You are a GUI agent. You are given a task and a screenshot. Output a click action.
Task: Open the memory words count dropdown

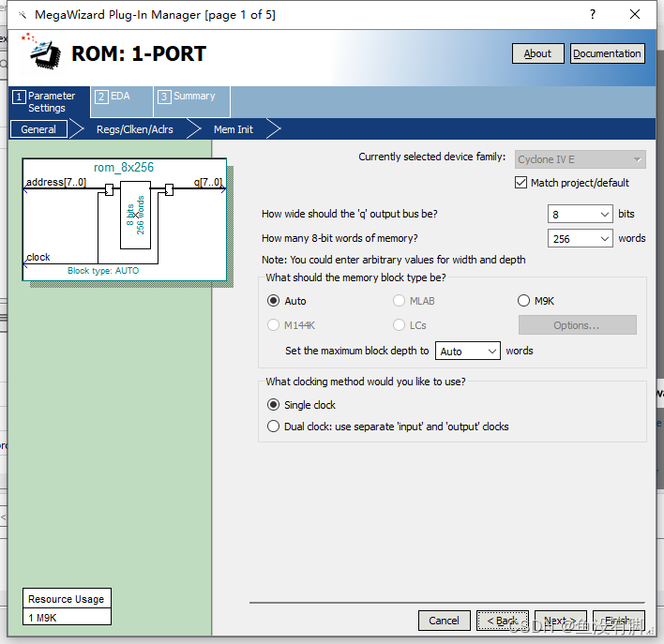(580, 239)
